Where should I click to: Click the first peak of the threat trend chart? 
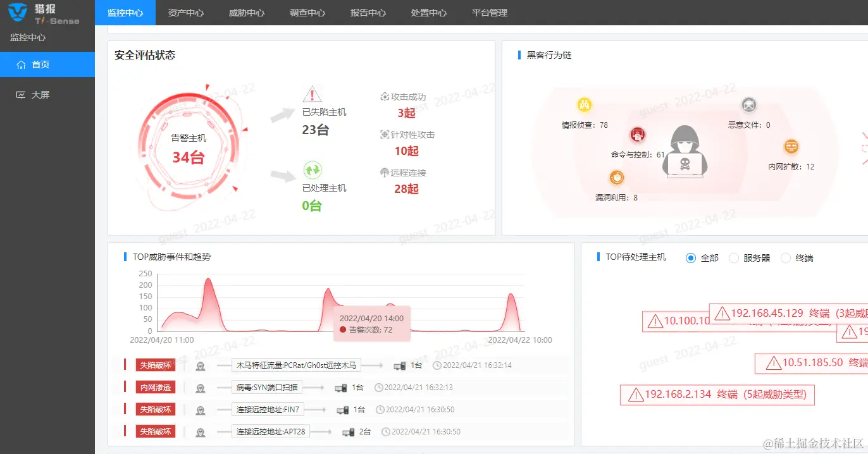point(208,279)
